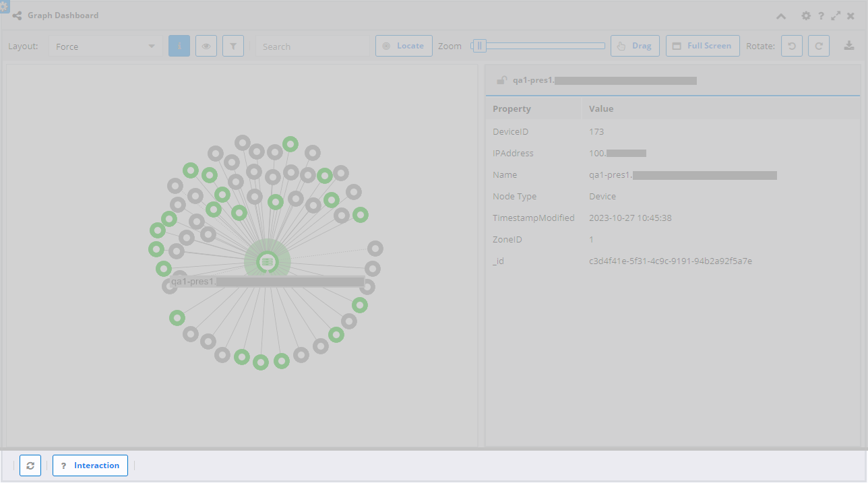The image size is (868, 483).
Task: Collapse the dashboard with the chevron arrow
Action: [x=781, y=15]
